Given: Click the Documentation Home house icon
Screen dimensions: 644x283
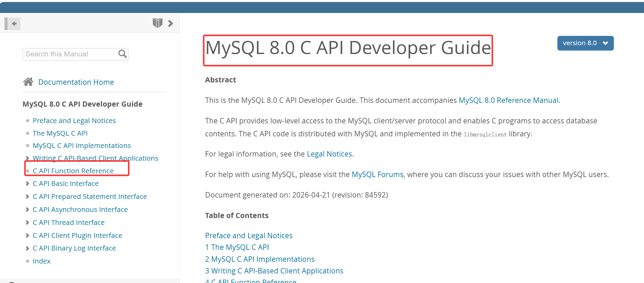Looking at the screenshot, I should click(x=28, y=82).
